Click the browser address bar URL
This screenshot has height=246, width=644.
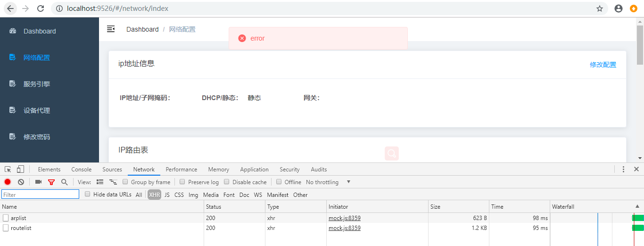[118, 8]
